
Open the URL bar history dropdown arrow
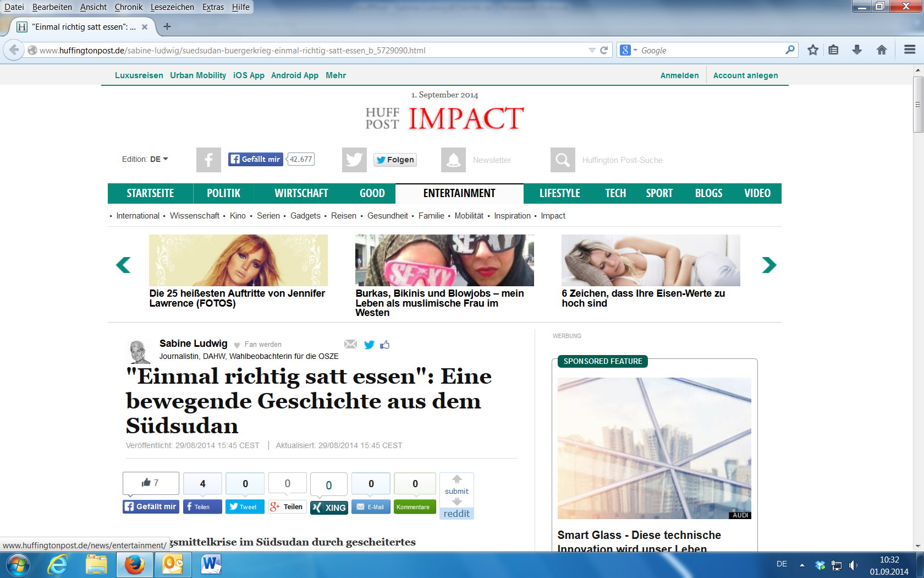[x=592, y=50]
